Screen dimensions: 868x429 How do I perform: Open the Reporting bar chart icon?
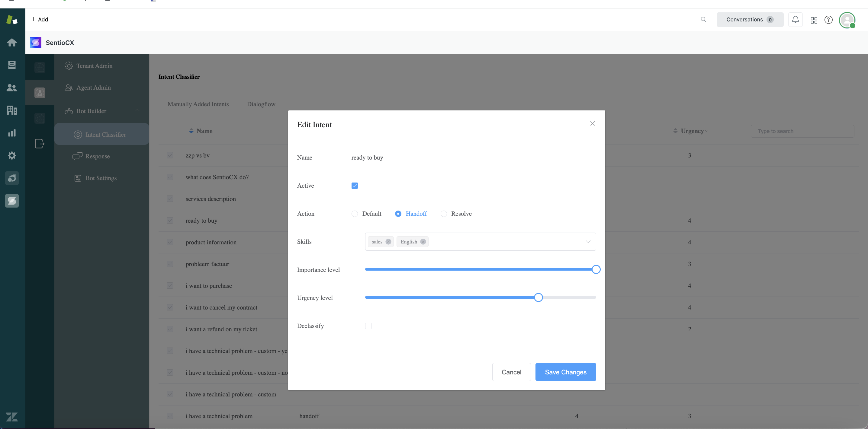click(12, 133)
